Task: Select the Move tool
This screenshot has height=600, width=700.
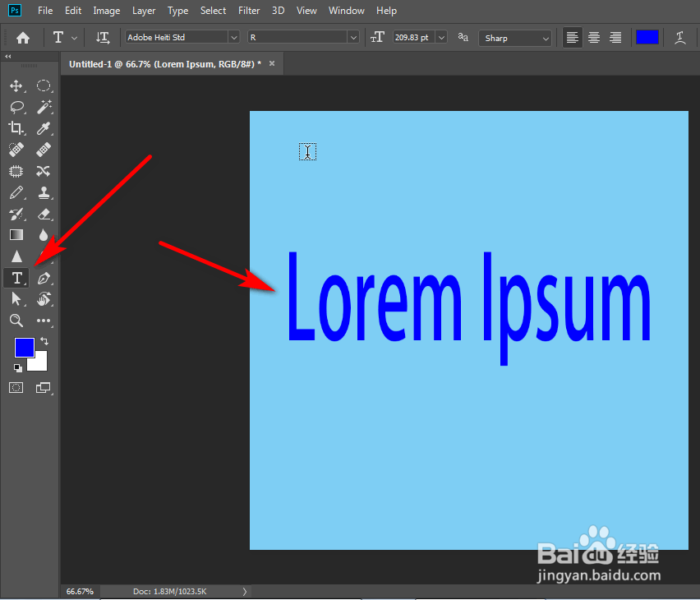Action: pyautogui.click(x=16, y=85)
